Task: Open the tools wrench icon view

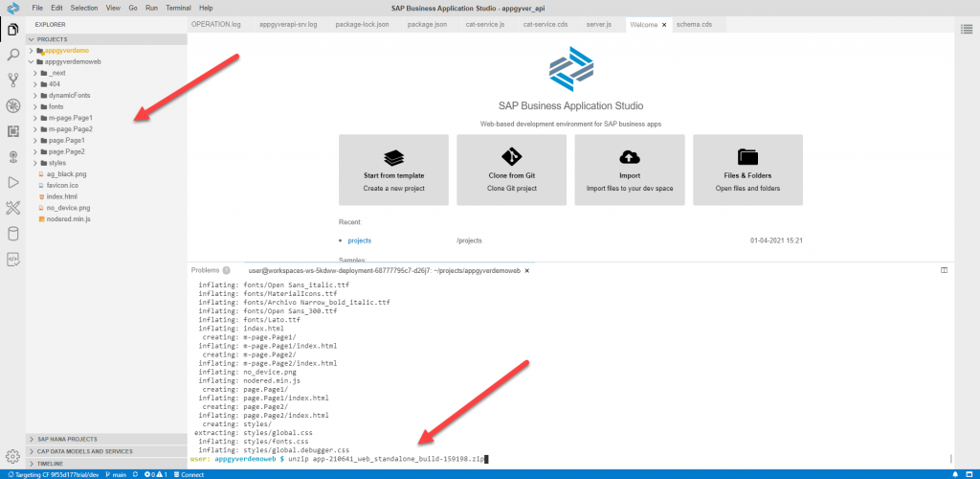Action: tap(12, 208)
